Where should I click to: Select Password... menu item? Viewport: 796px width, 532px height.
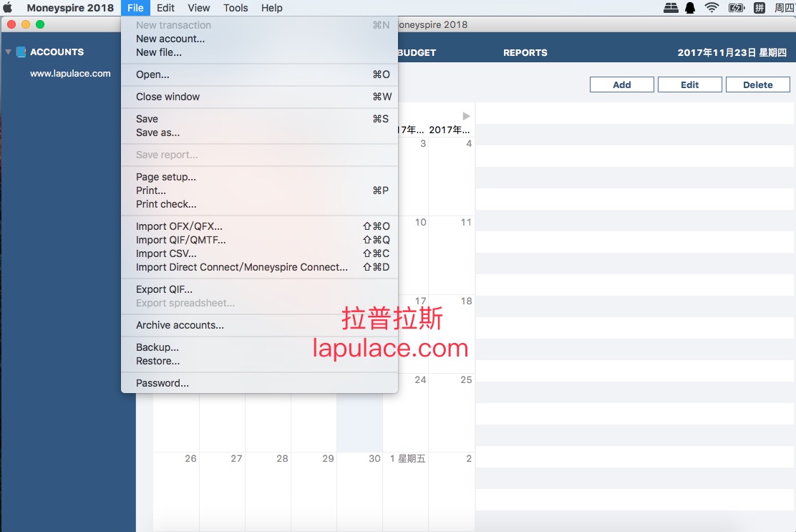coord(259,383)
